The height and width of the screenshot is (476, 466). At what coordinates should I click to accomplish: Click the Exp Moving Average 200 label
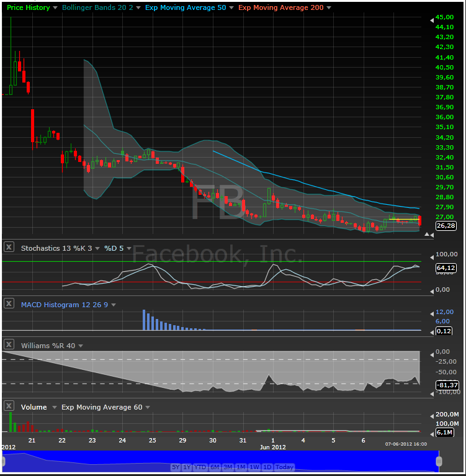pyautogui.click(x=281, y=7)
